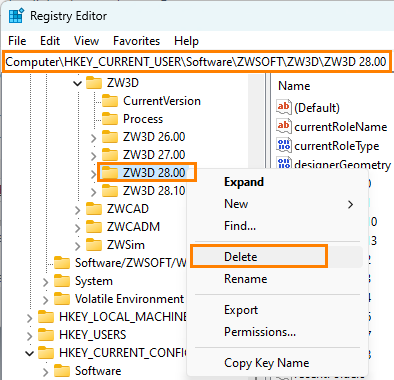Click the Process folder icon
Viewport: 394px width, 380px height.
[x=110, y=119]
